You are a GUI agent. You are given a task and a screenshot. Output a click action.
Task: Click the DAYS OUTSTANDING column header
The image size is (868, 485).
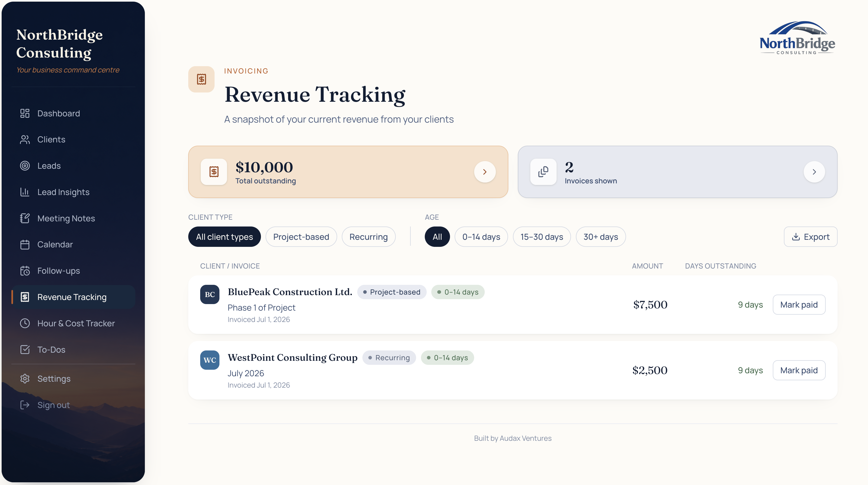click(x=720, y=266)
